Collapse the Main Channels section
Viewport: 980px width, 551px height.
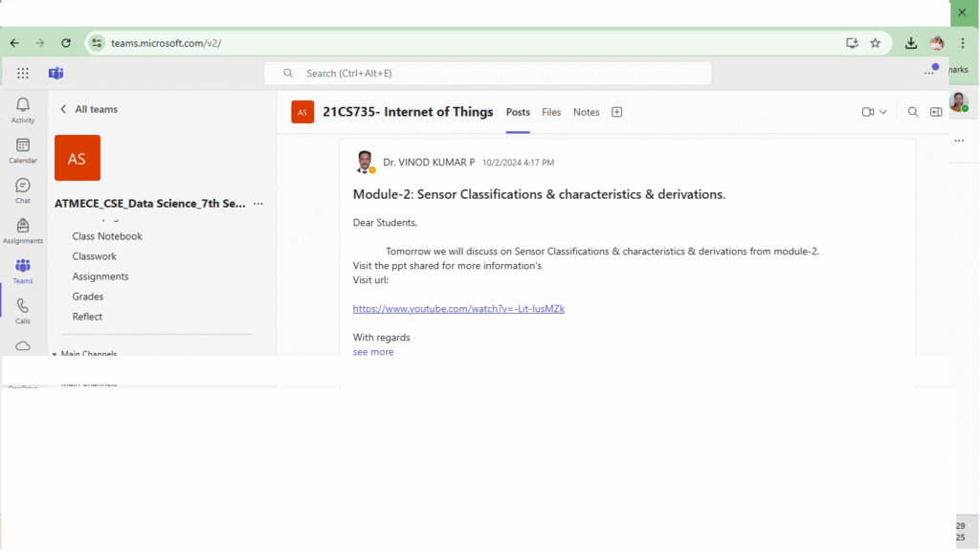55,354
